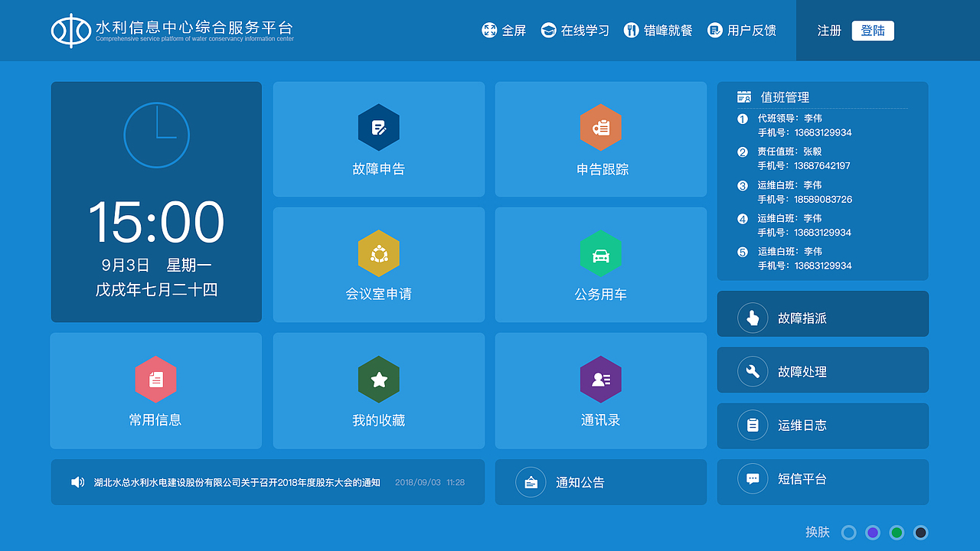Viewport: 980px width, 551px height.
Task: Click the 登陆 login button
Action: (873, 31)
